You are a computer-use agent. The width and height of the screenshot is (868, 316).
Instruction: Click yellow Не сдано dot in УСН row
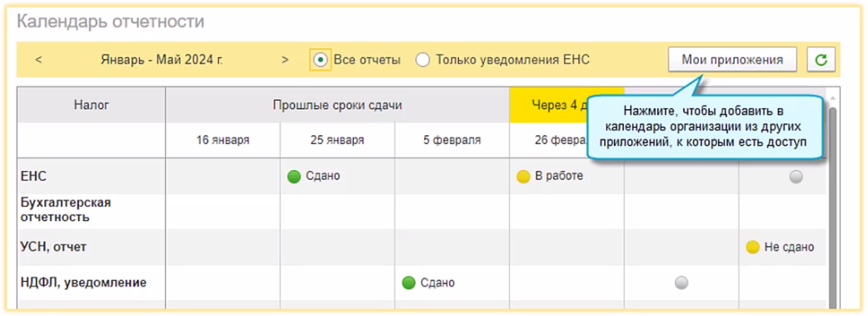point(752,248)
